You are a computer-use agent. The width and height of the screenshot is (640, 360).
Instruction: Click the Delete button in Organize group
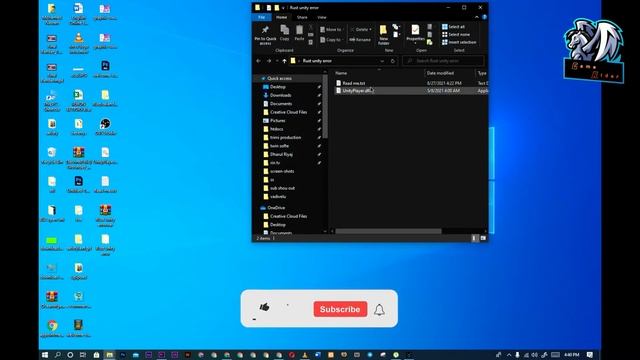361,29
